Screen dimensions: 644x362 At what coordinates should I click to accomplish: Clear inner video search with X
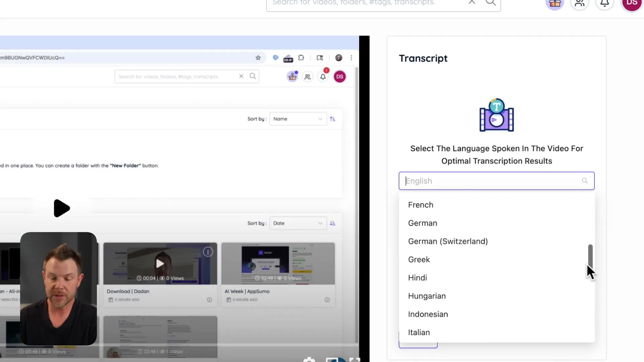tap(241, 76)
